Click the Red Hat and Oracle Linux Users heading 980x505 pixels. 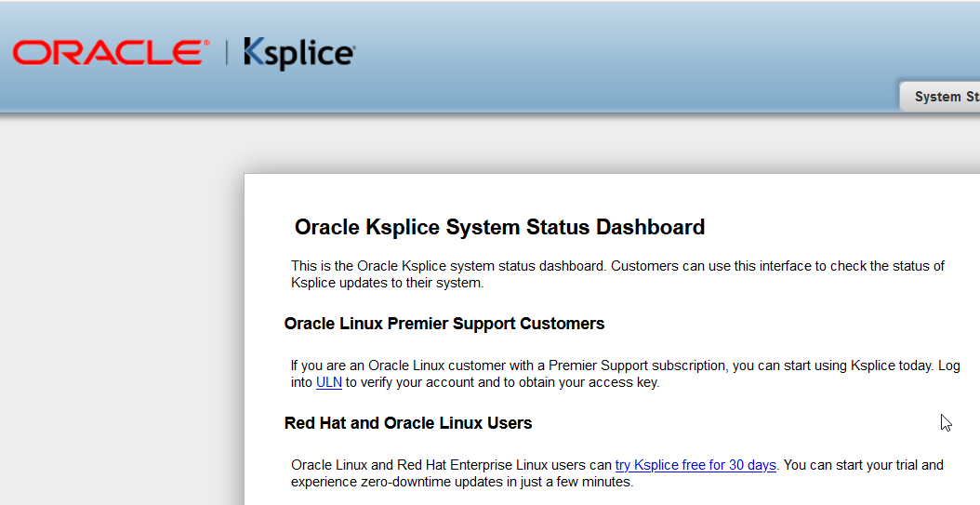[408, 423]
